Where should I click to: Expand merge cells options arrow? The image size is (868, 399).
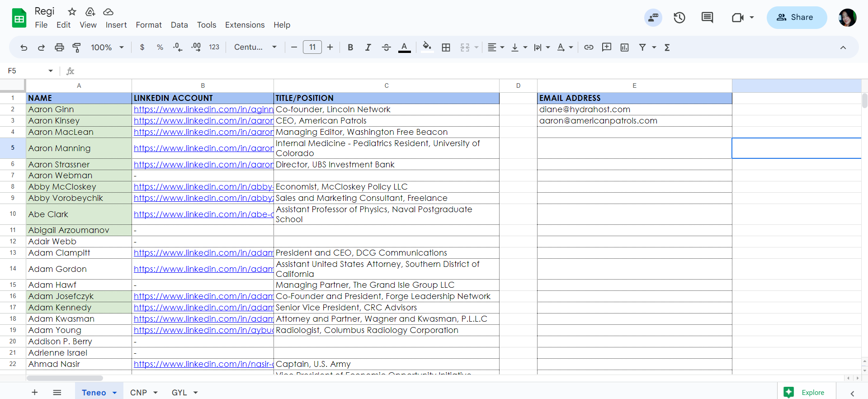[476, 47]
